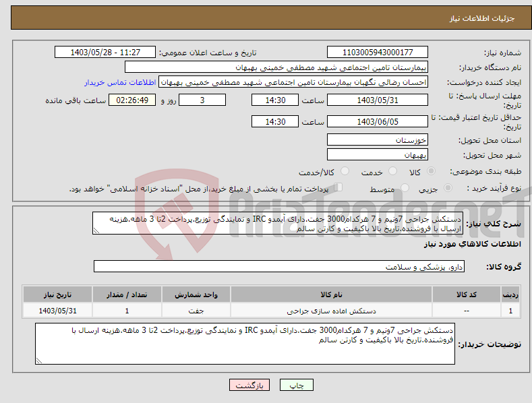Click the price validity time 14:30 field
Image resolution: width=532 pixels, height=403 pixels.
[275, 121]
